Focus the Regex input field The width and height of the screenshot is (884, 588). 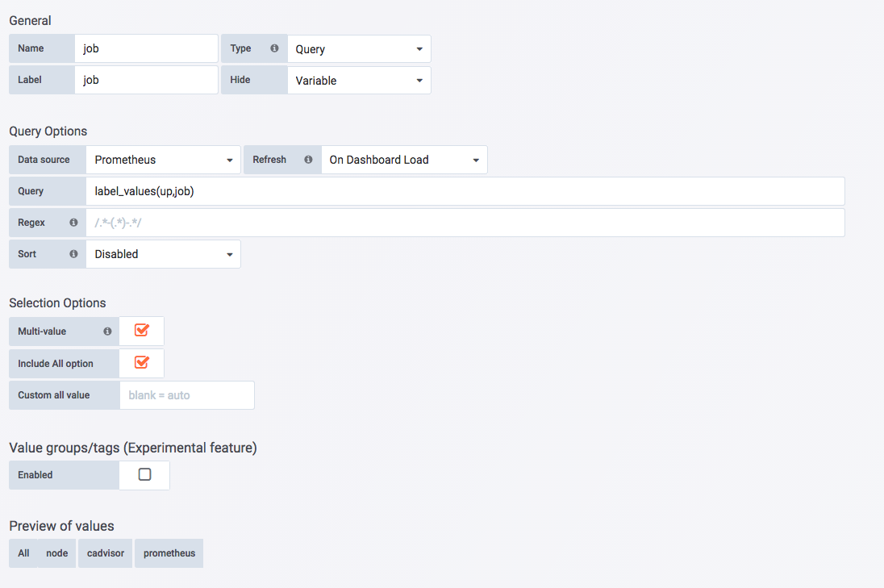pos(465,223)
